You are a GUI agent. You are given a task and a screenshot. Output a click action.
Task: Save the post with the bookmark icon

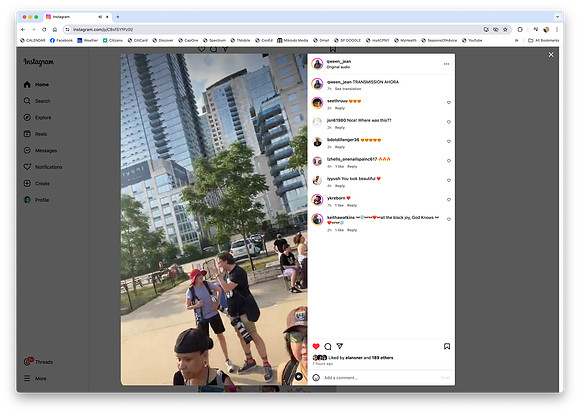[447, 346]
